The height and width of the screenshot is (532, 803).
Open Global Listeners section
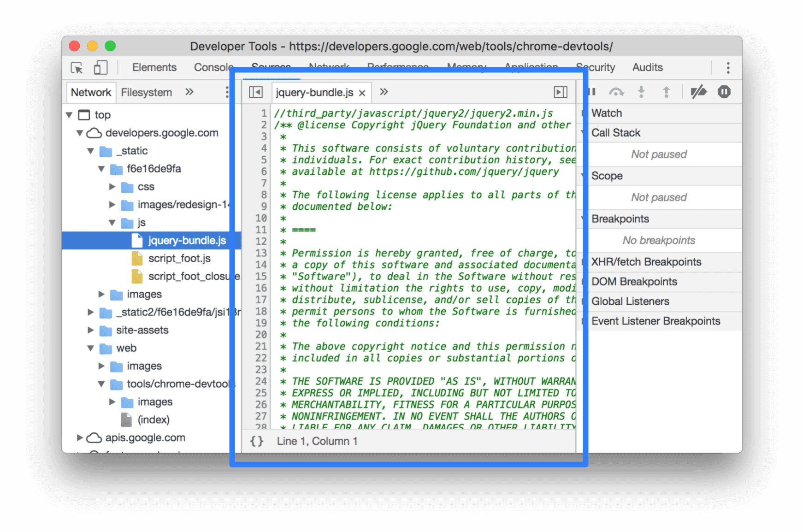click(x=630, y=301)
